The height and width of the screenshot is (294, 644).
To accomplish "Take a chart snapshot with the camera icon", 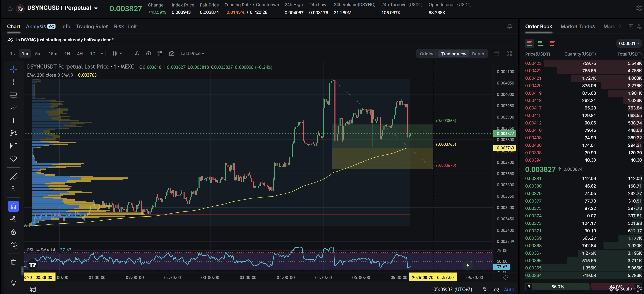I will (172, 53).
